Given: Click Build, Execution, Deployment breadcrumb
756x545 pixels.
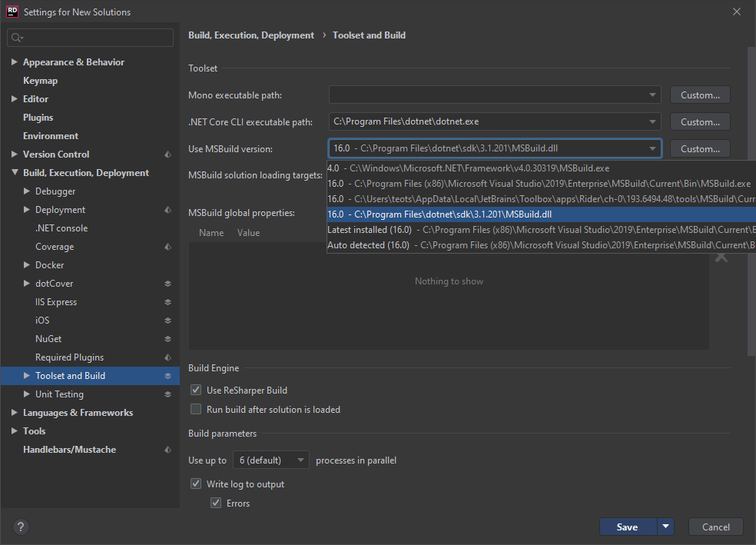Looking at the screenshot, I should pos(250,35).
